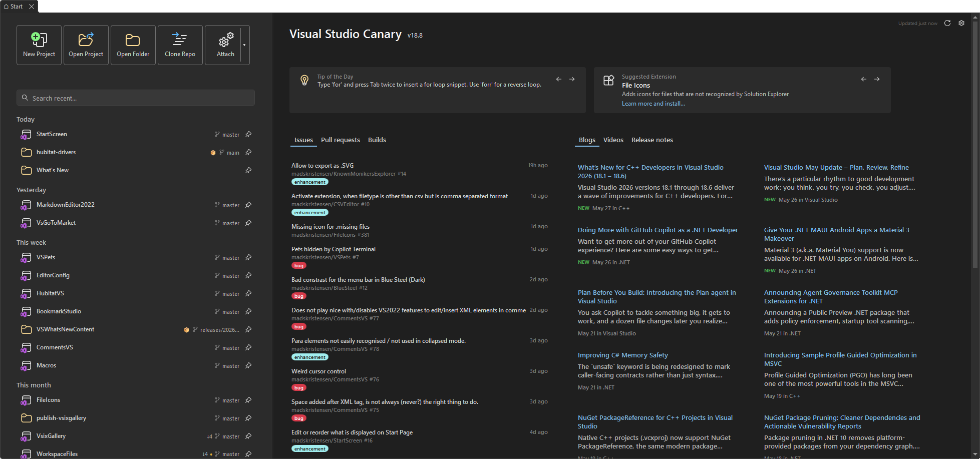This screenshot has height=459, width=980.
Task: Go to previous suggested extension
Action: click(x=864, y=79)
